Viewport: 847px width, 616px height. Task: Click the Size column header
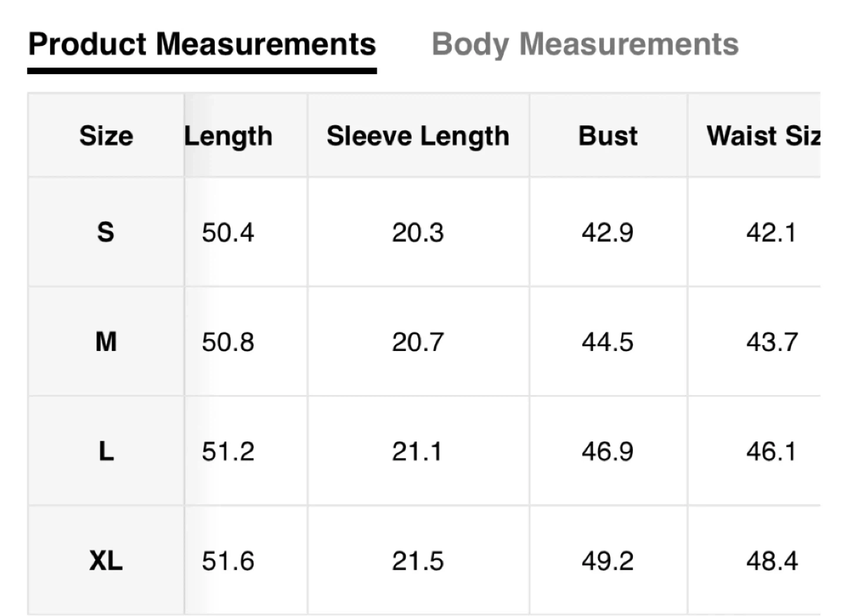(106, 136)
